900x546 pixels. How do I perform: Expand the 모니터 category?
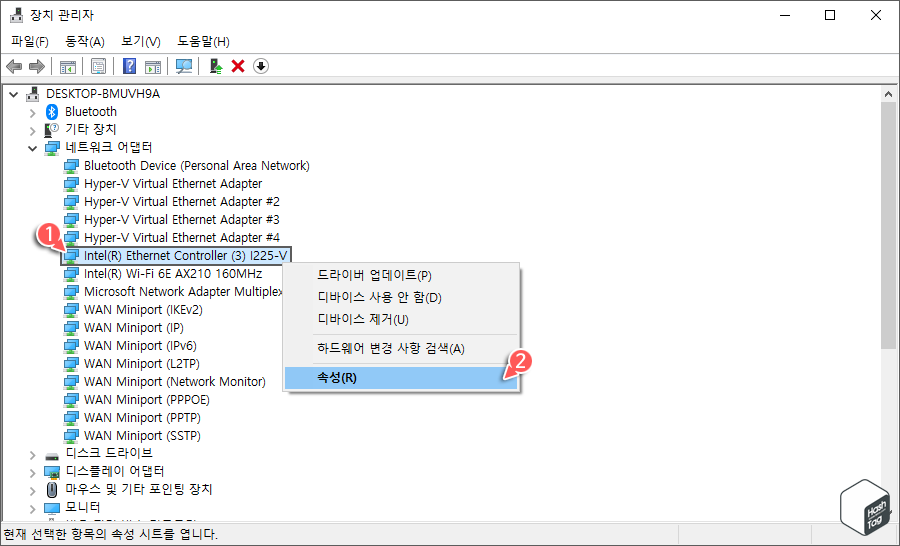coord(33,509)
